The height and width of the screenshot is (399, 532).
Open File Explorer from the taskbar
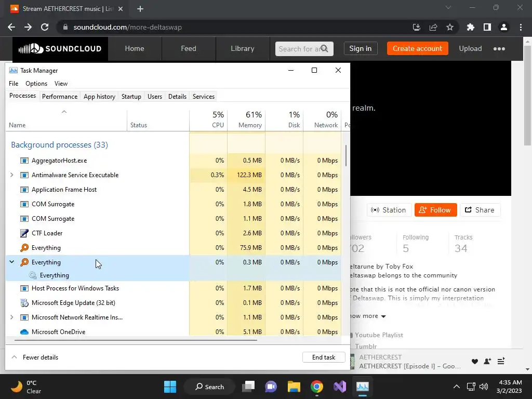coord(294,387)
